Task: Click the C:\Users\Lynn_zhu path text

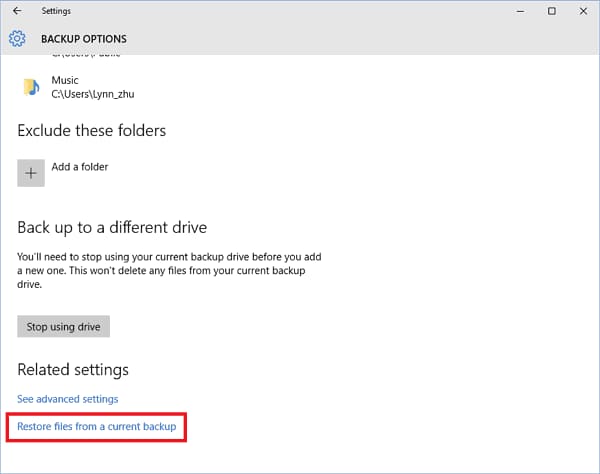Action: click(x=93, y=94)
